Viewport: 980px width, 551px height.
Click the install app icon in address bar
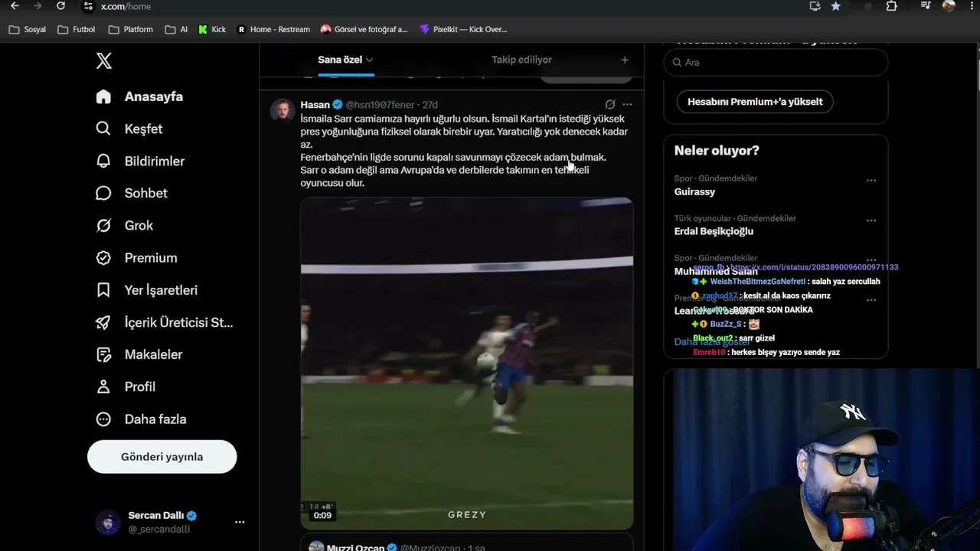(815, 6)
